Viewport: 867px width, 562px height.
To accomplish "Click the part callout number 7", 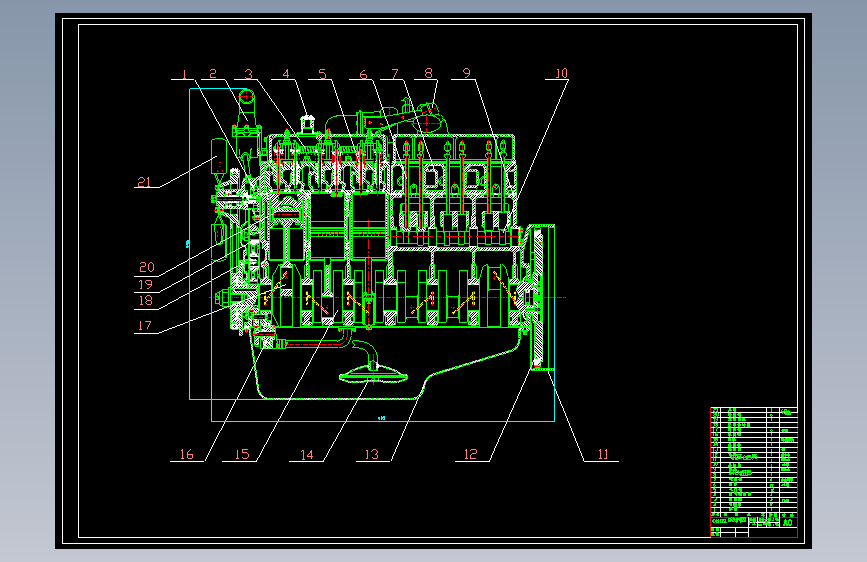I will 395,74.
